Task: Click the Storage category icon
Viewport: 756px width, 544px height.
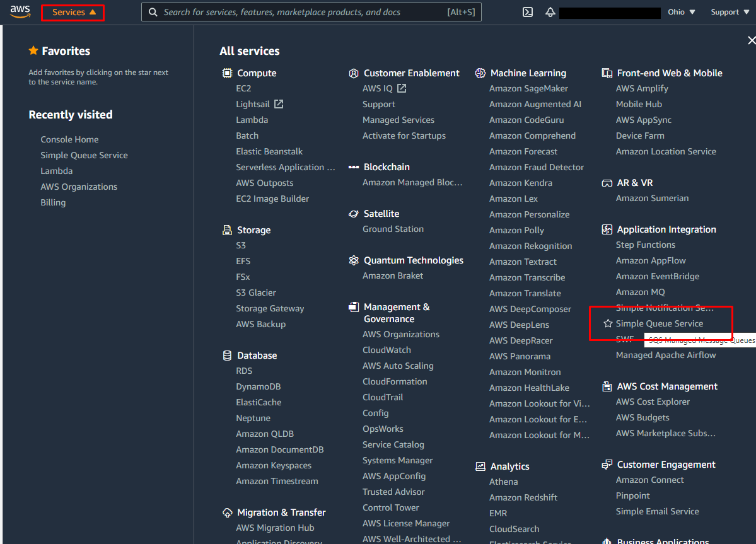Action: coord(227,230)
